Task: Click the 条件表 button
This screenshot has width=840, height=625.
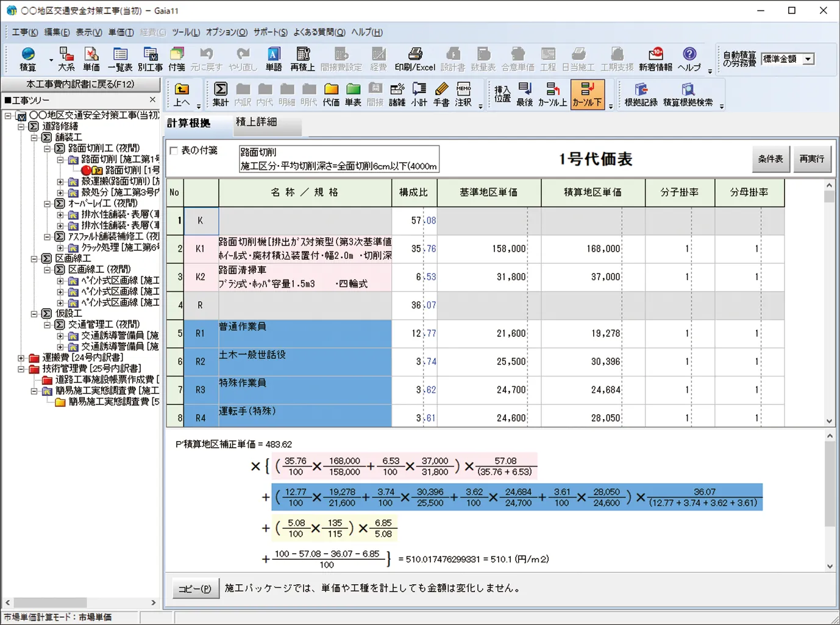Action: (x=771, y=159)
